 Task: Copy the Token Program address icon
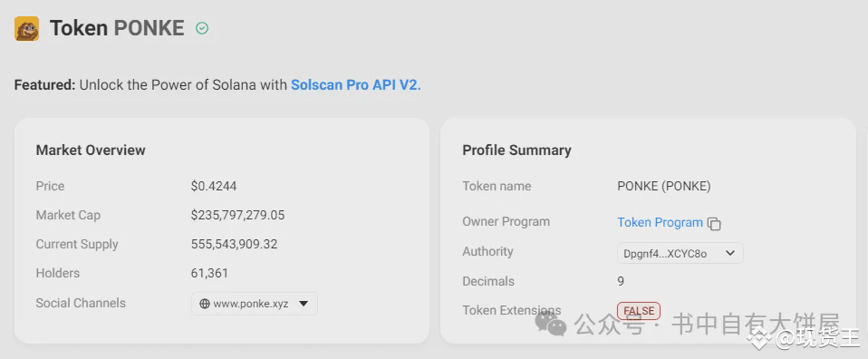[x=715, y=224]
